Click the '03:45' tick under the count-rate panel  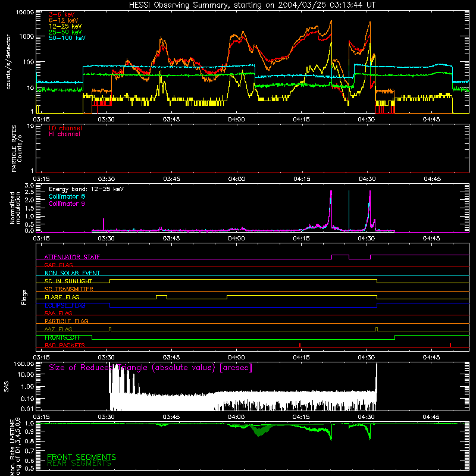[x=171, y=120]
